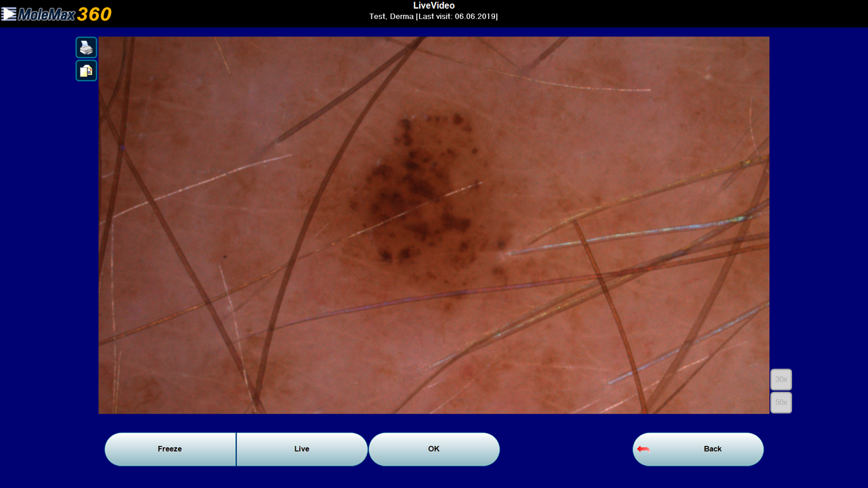
Task: Click patient info "Test, Derma [Last visit: 06.06.2019]"
Action: point(433,16)
